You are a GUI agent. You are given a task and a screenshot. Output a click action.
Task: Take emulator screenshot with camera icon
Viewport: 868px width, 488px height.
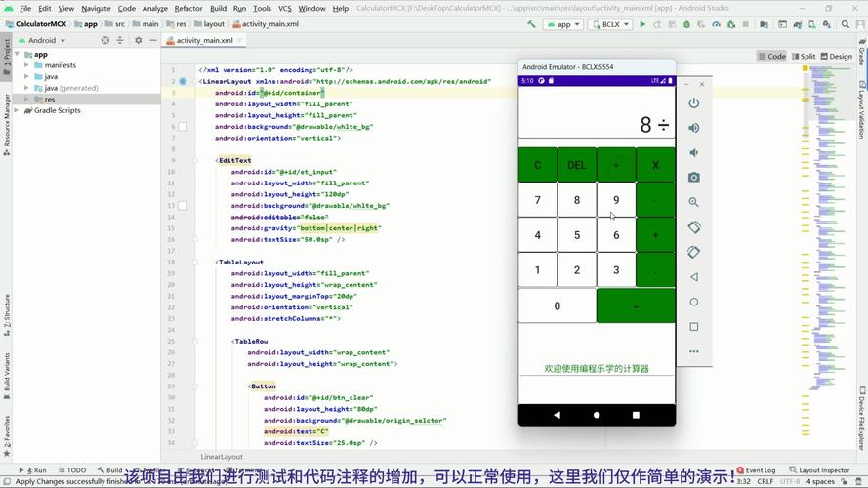coord(693,178)
